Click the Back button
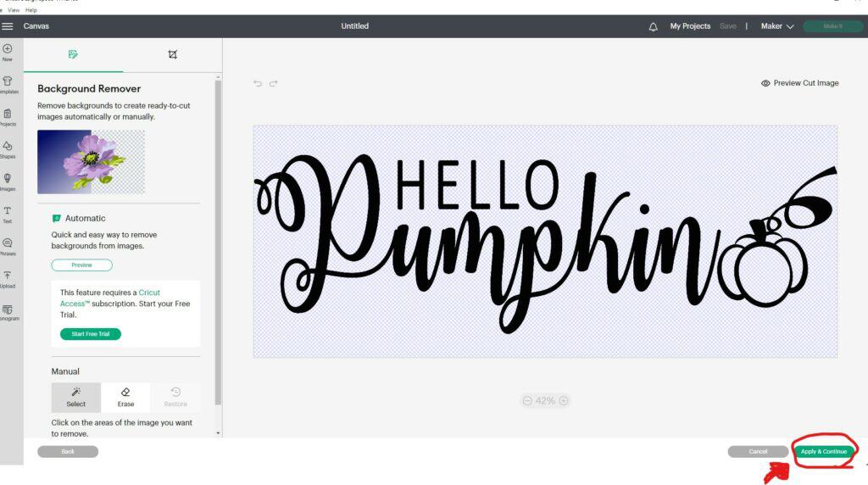This screenshot has height=485, width=868. (x=68, y=452)
